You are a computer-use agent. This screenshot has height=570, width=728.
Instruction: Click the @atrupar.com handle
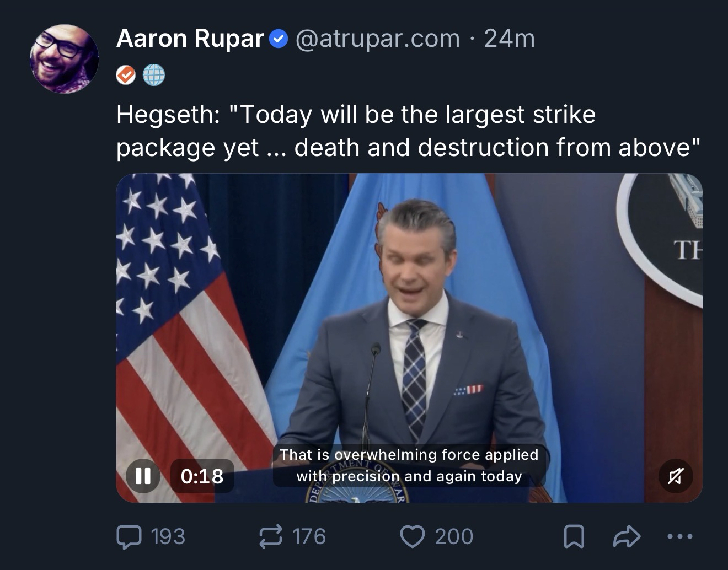coord(378,39)
